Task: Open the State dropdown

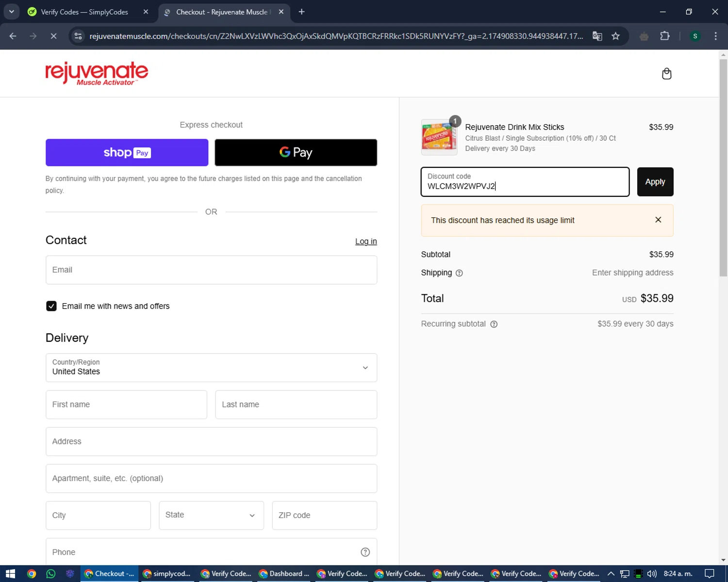Action: [211, 515]
